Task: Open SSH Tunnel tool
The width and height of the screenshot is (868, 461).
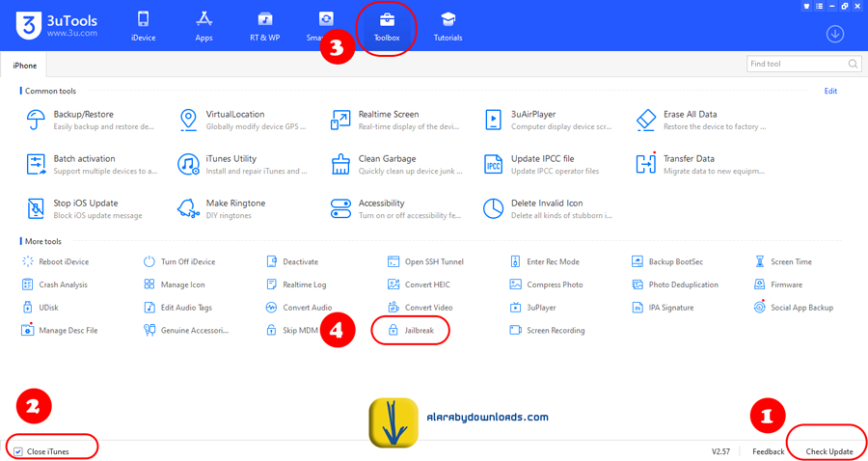Action: point(425,261)
